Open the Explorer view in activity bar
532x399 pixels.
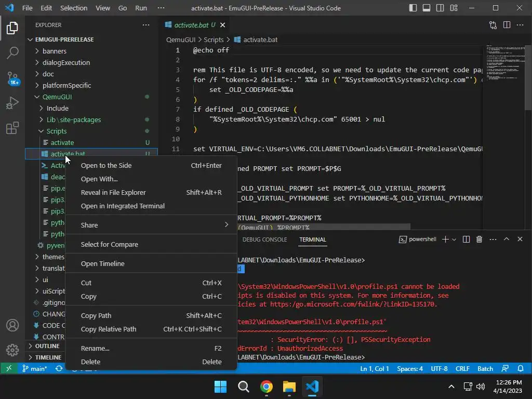(12, 28)
